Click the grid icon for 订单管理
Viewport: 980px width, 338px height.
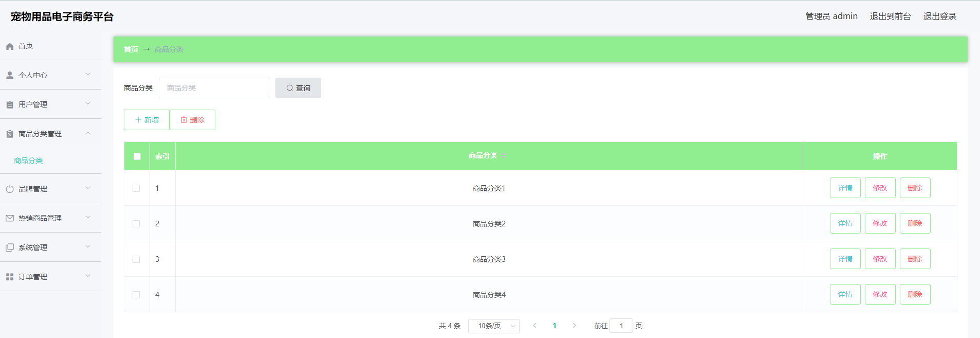coord(10,277)
